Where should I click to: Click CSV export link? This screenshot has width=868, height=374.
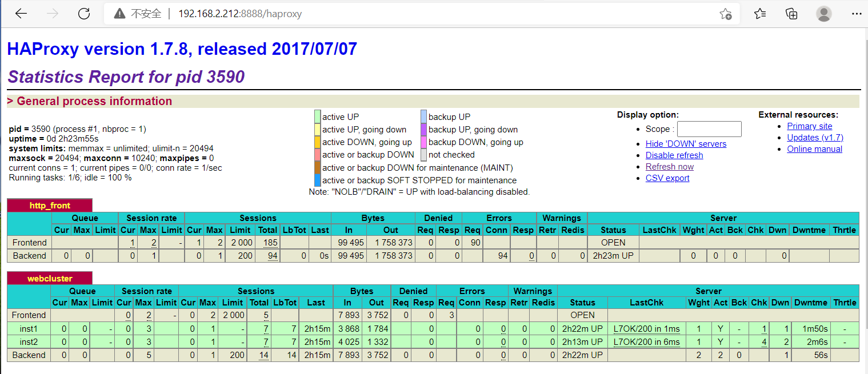coord(667,178)
